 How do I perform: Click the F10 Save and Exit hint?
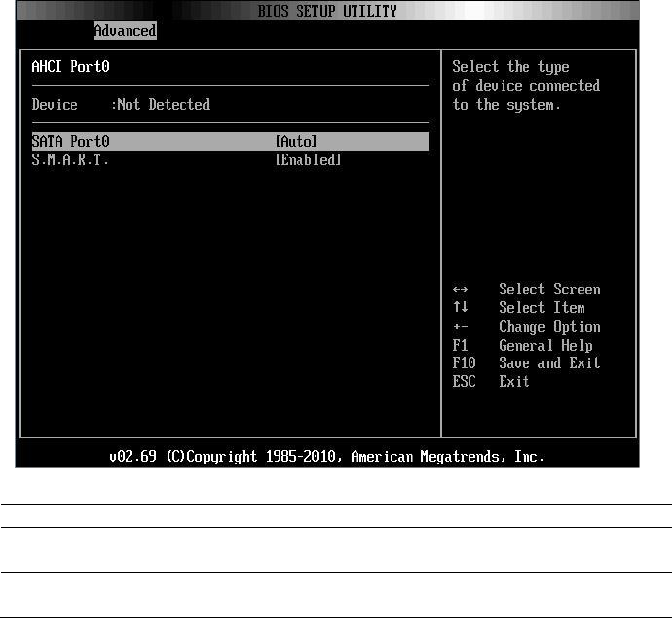coord(526,363)
